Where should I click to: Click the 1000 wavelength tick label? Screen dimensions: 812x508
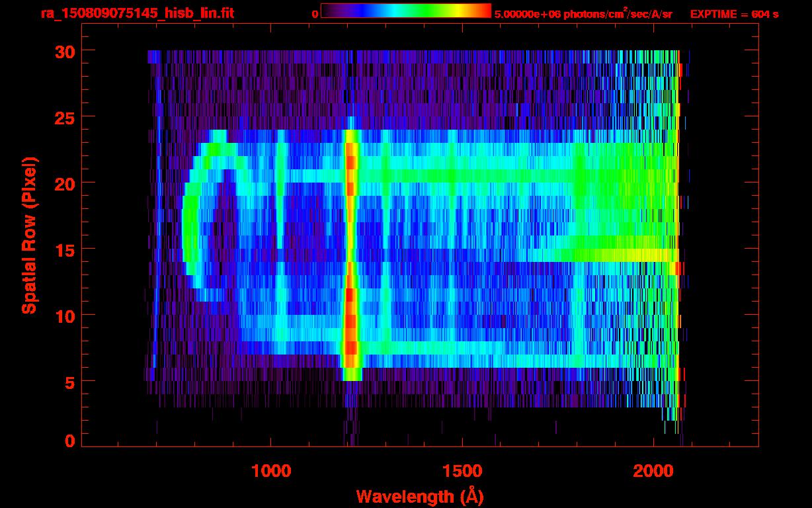tap(271, 470)
